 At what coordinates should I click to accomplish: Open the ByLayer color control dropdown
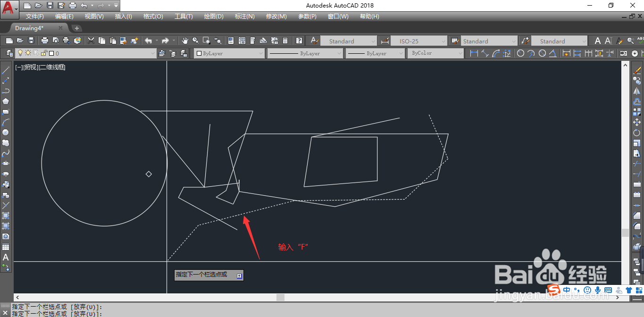tap(229, 53)
